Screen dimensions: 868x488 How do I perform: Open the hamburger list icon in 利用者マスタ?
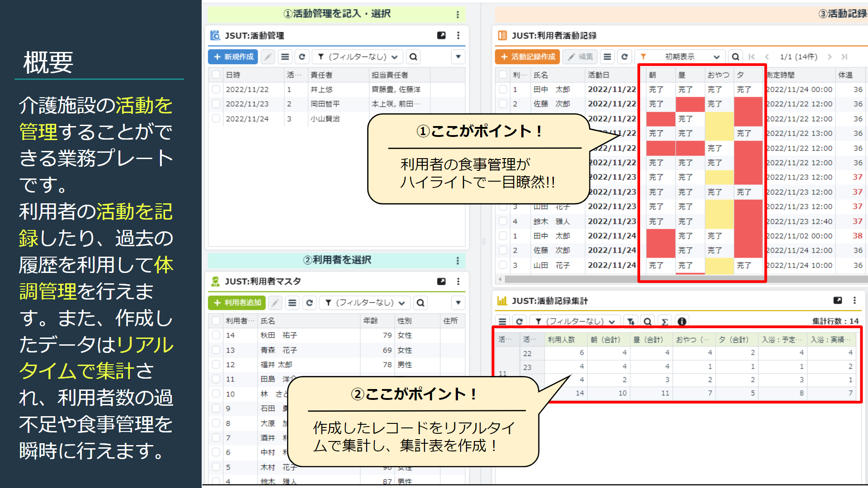(292, 303)
